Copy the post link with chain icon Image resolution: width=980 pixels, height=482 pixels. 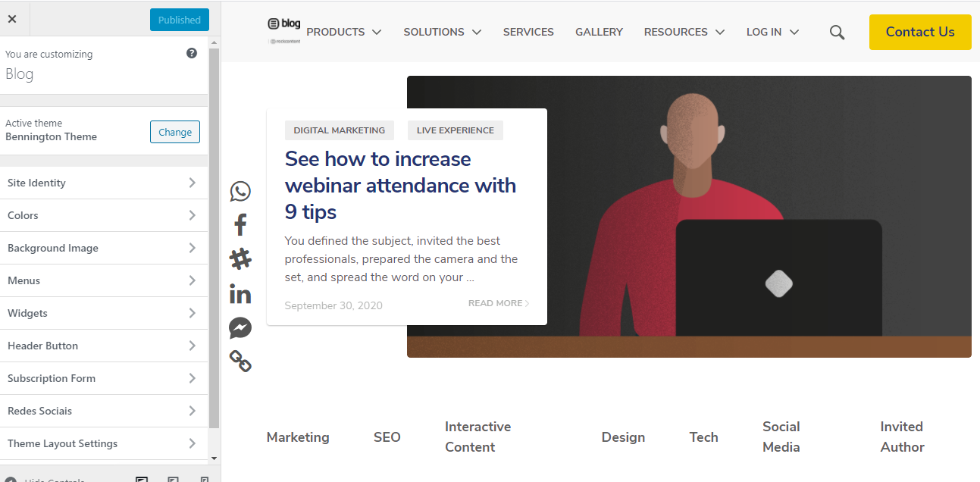(x=240, y=361)
